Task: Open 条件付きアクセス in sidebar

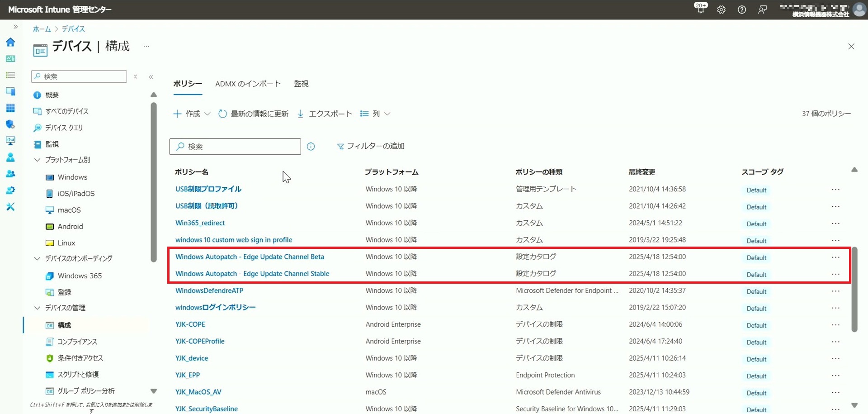Action: tap(80, 358)
